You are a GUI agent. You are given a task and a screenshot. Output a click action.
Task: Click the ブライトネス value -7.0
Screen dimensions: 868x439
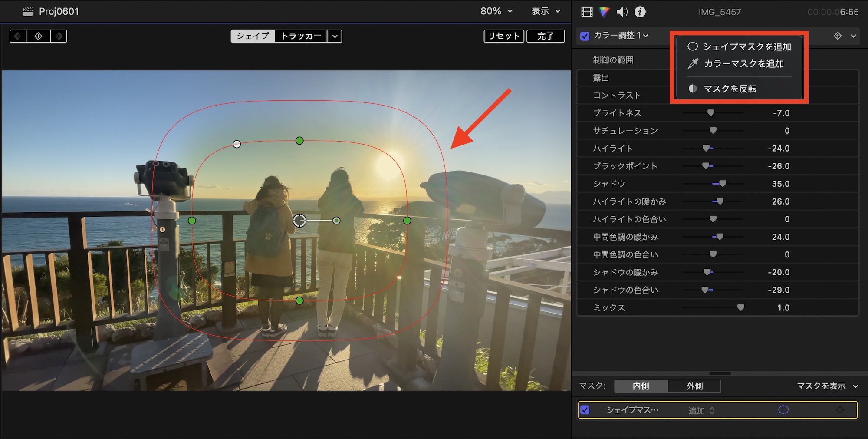tap(781, 113)
